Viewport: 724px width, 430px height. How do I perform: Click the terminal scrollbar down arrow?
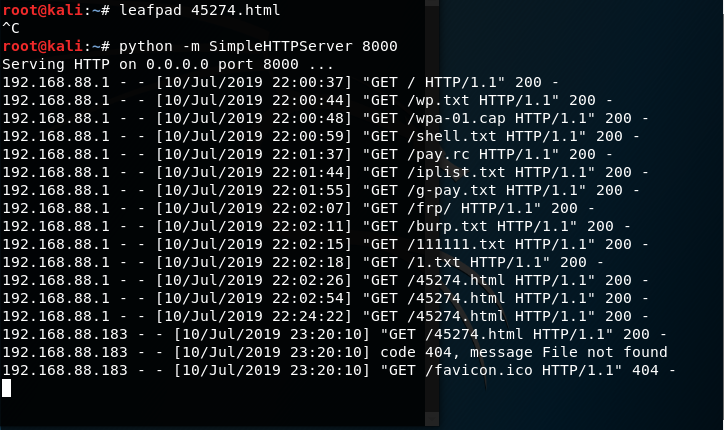432,418
